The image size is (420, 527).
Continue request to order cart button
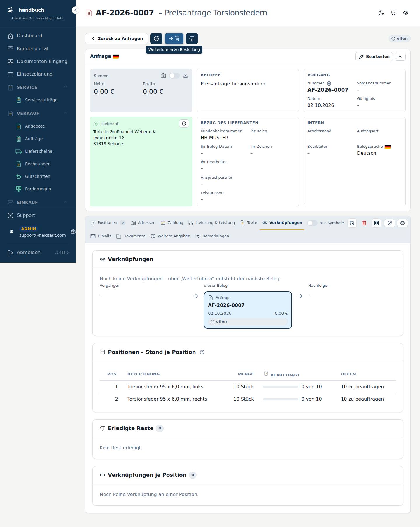(x=174, y=39)
